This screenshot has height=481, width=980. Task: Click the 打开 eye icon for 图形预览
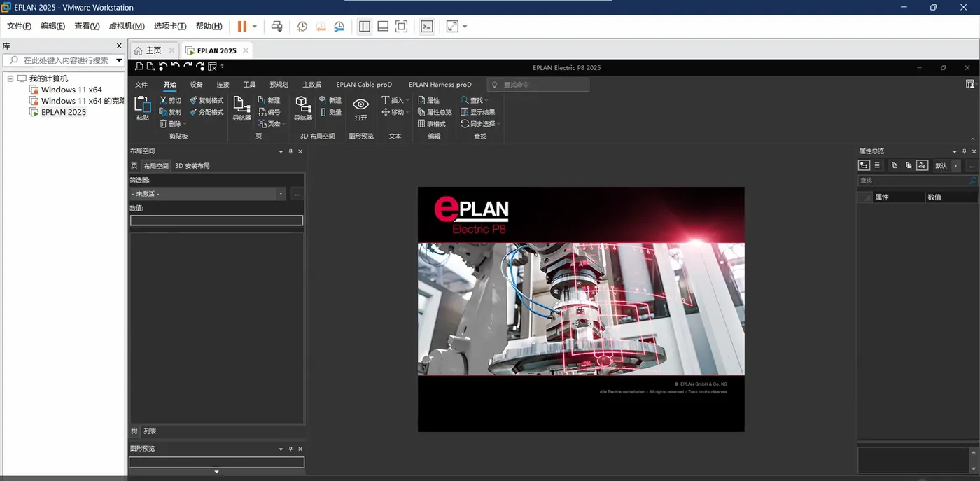(361, 104)
